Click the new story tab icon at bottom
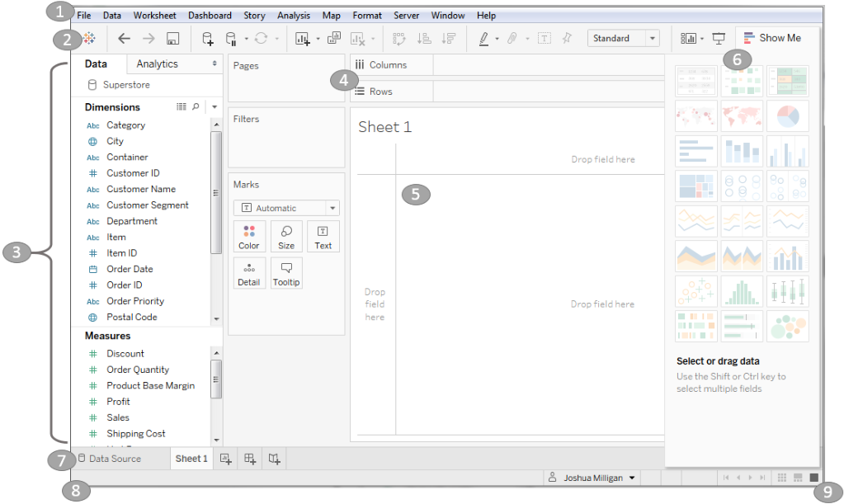 pyautogui.click(x=274, y=459)
